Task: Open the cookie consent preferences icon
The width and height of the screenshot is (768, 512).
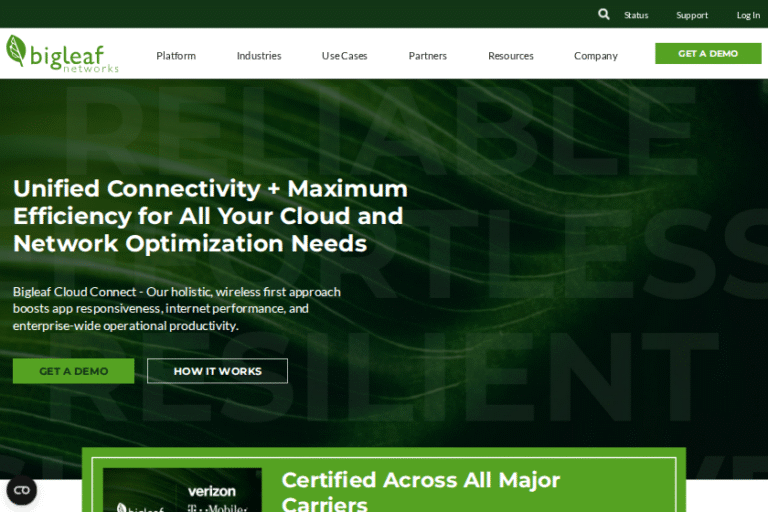Action: pyautogui.click(x=21, y=490)
